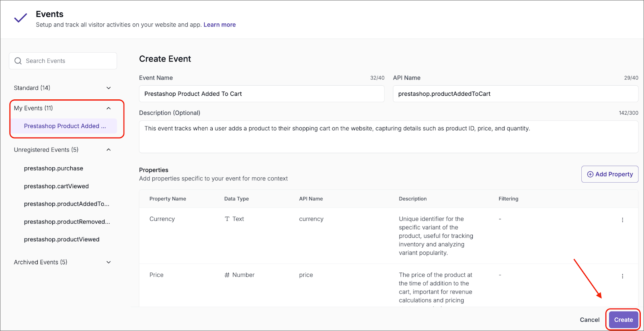The image size is (644, 331).
Task: Click the Property Name column header
Action: 168,199
